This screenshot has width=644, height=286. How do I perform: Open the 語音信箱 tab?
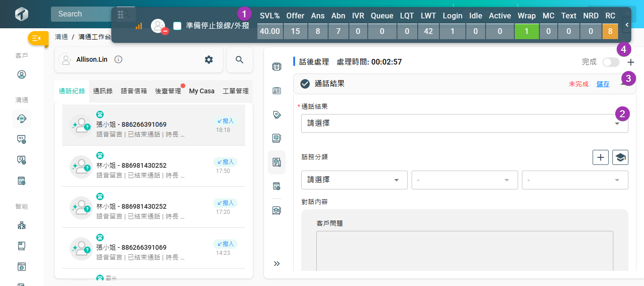133,91
